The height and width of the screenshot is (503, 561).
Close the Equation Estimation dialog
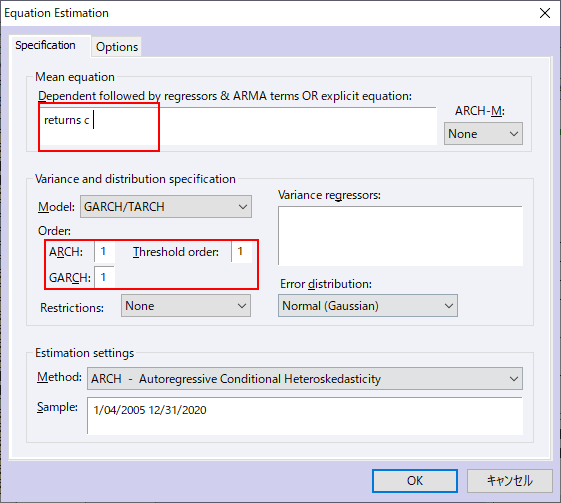(545, 13)
